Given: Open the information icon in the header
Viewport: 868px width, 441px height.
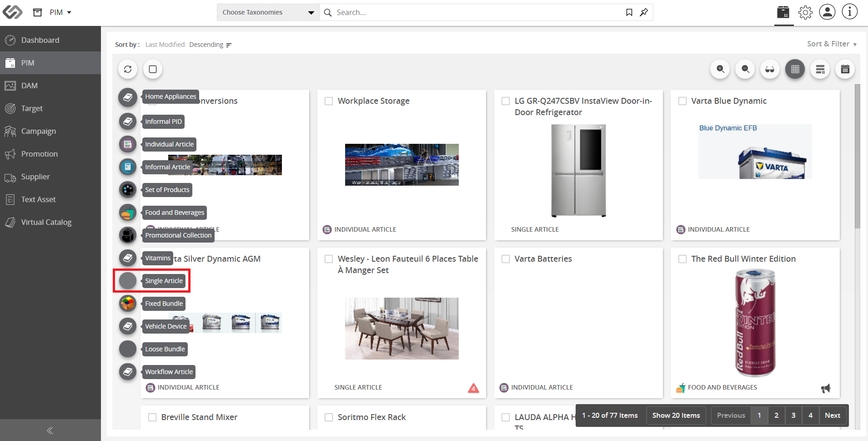Looking at the screenshot, I should tap(849, 12).
